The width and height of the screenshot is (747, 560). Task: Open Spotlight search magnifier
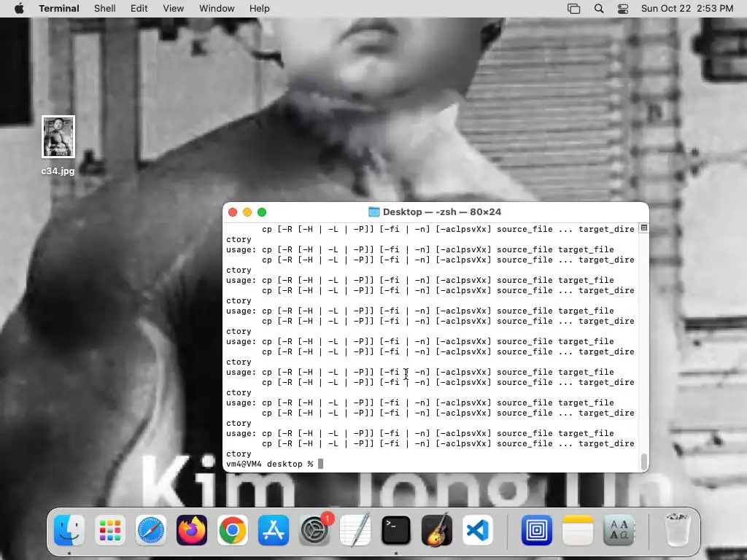(600, 9)
